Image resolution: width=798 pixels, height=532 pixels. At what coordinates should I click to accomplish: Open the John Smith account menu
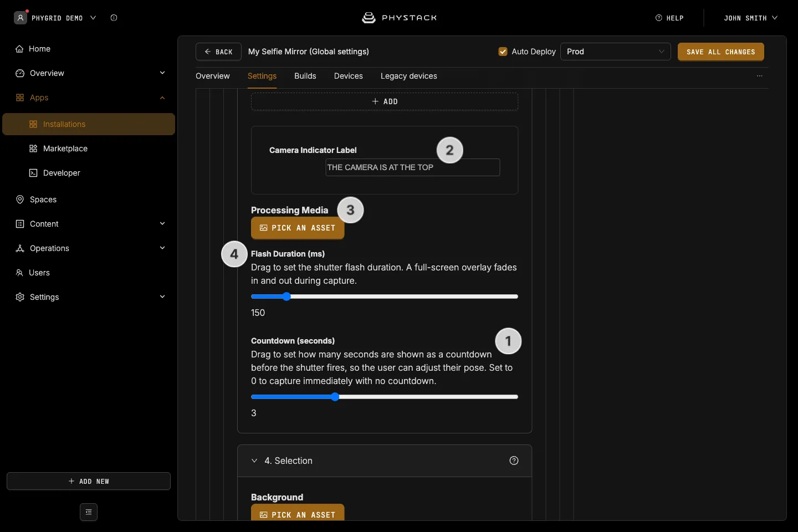(x=751, y=18)
